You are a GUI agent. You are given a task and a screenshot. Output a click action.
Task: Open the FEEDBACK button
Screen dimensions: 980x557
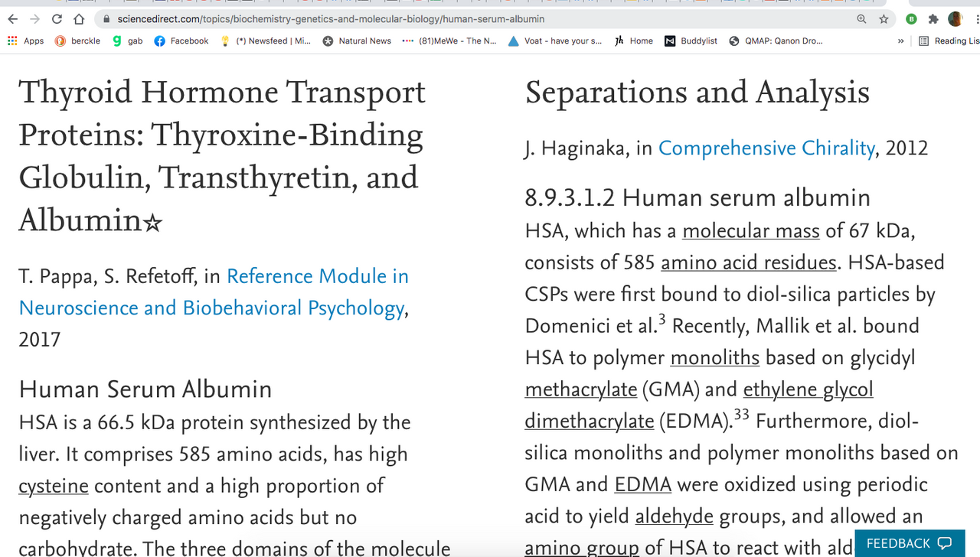tap(910, 543)
